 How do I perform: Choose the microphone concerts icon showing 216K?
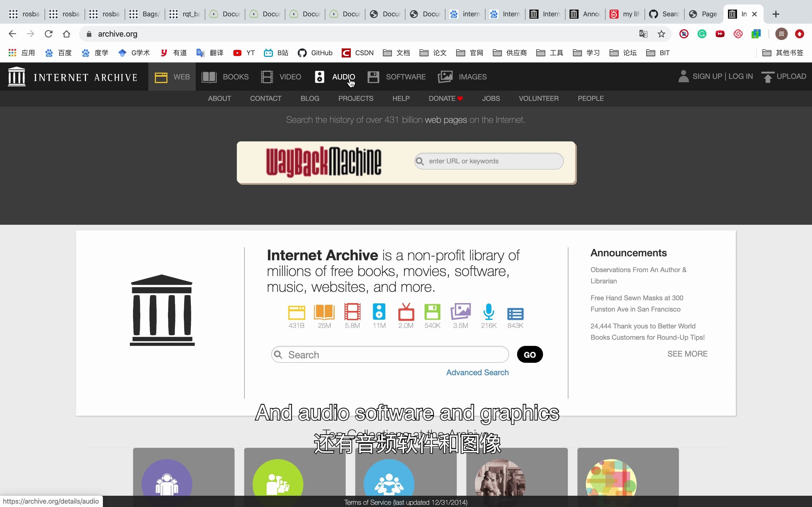pyautogui.click(x=489, y=312)
